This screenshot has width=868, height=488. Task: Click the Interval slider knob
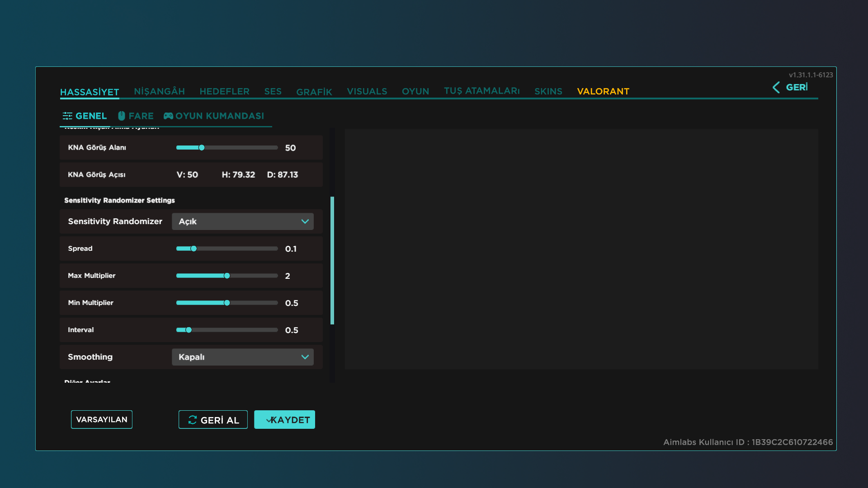click(189, 330)
